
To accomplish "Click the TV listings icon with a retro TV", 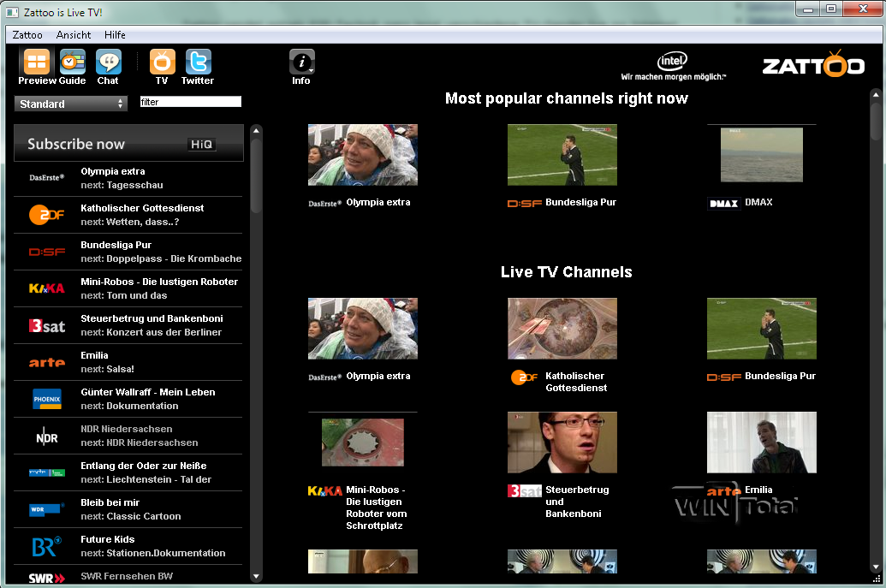I will [73, 62].
